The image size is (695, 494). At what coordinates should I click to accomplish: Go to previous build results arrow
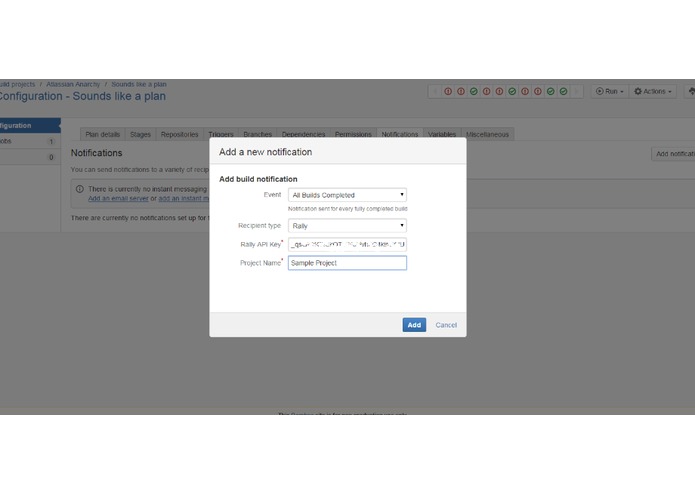435,91
